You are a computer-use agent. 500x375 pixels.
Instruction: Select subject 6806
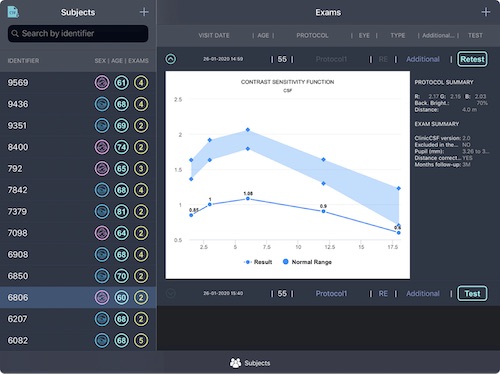(x=78, y=297)
